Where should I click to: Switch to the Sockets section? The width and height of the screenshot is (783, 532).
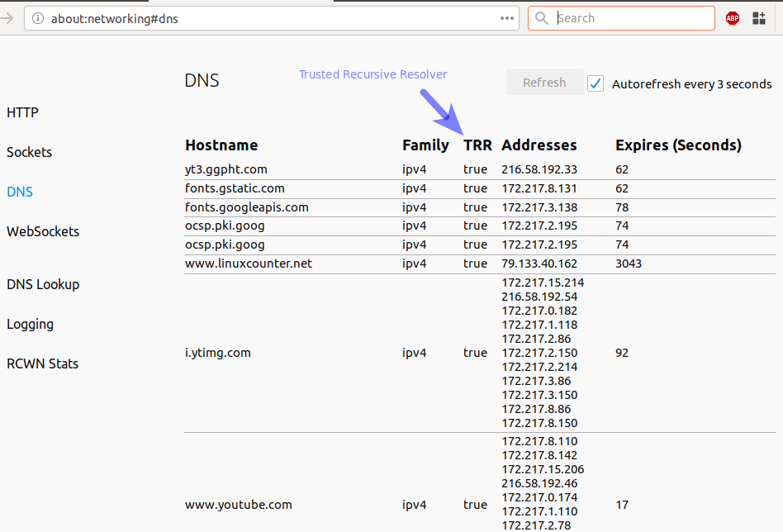[x=29, y=152]
